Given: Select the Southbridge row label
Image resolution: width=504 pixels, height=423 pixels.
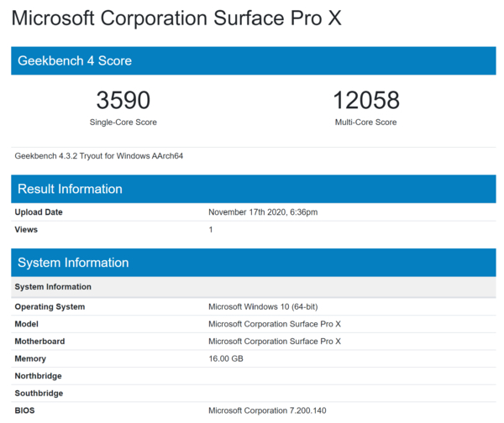Looking at the screenshot, I should coord(39,394).
